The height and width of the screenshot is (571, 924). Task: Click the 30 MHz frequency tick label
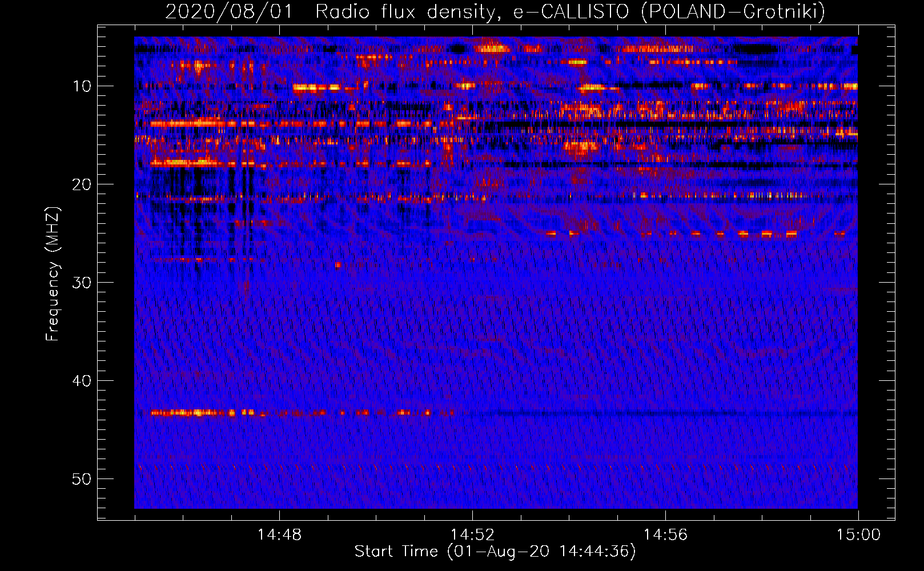pos(82,283)
